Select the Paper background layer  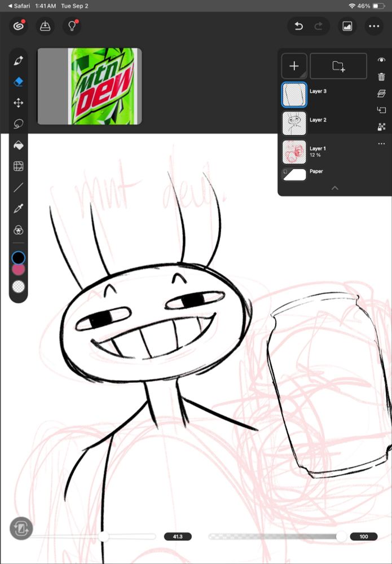[x=294, y=174]
